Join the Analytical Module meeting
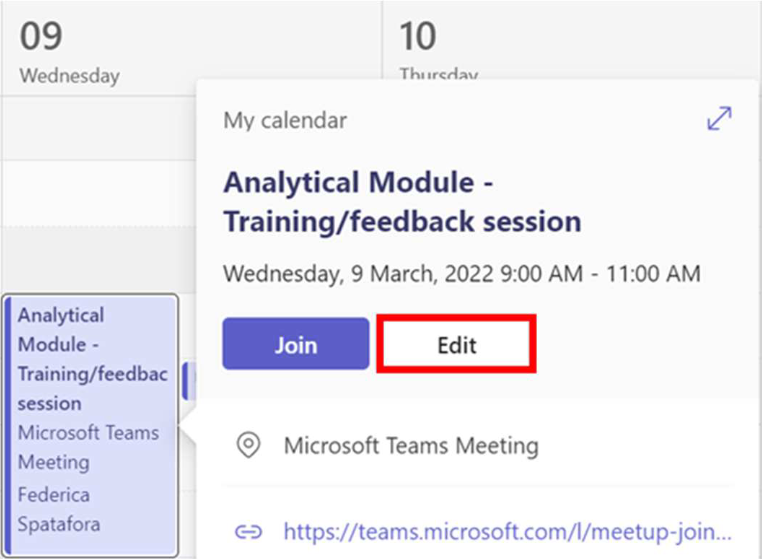This screenshot has width=762, height=559. (x=296, y=344)
